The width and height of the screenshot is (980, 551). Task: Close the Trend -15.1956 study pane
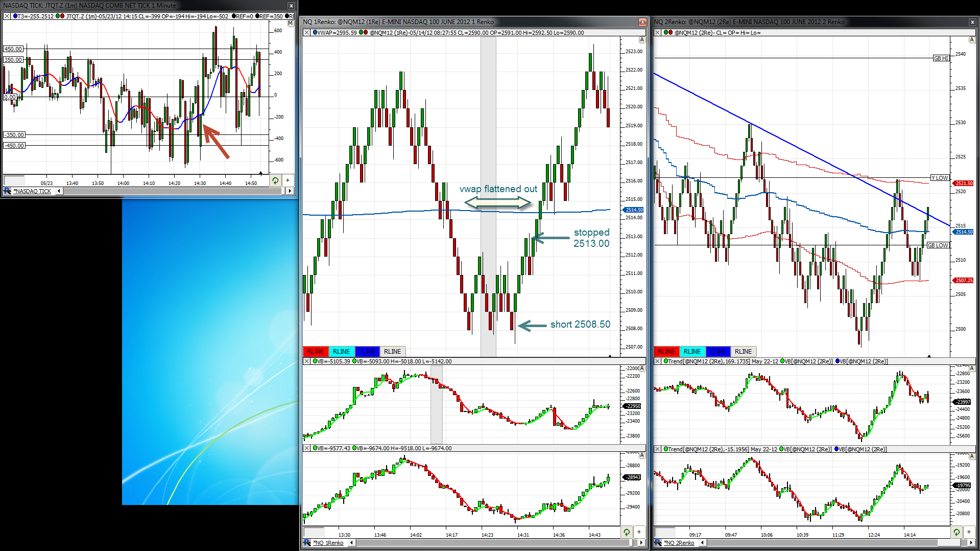pyautogui.click(x=658, y=449)
